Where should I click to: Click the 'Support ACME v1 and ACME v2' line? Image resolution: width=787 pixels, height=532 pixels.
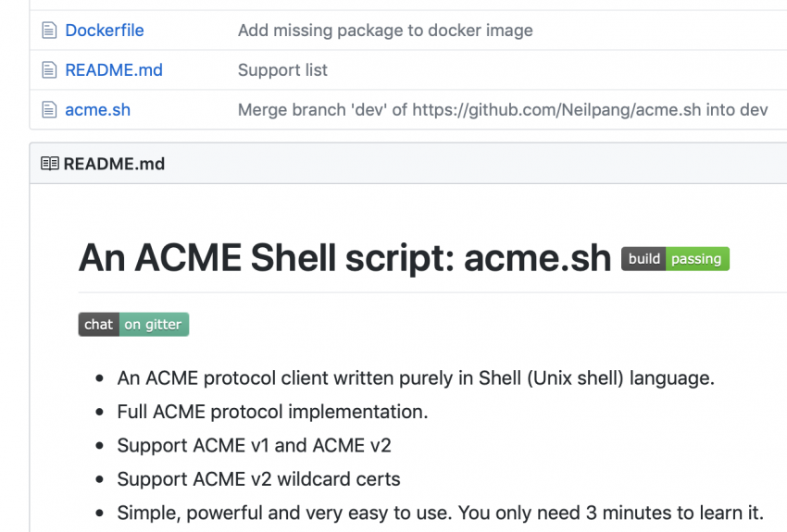[254, 445]
